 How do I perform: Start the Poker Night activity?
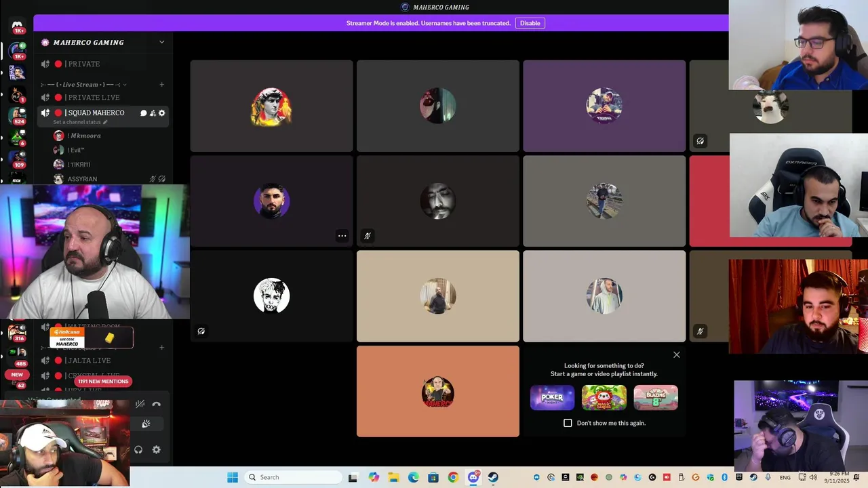[x=552, y=398]
